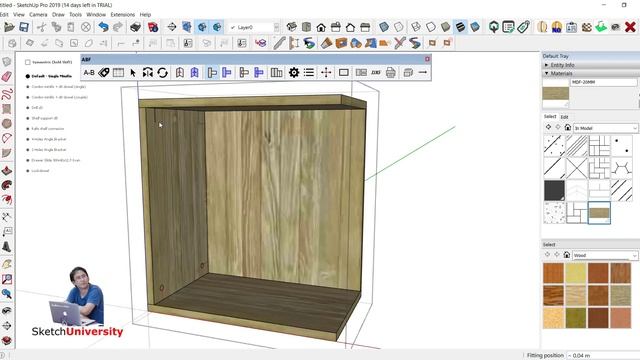Open the Camera menu

tap(38, 15)
